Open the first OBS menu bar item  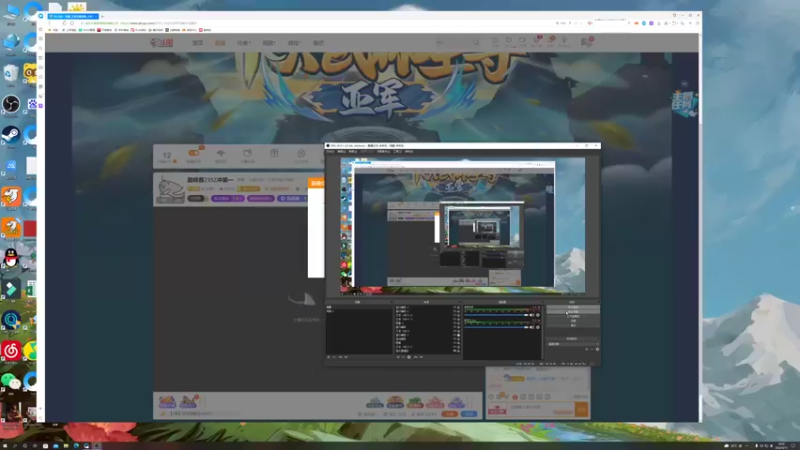coord(330,152)
